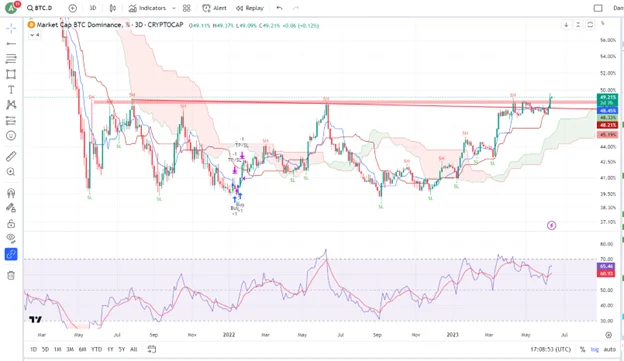Select 1D time range

click(x=33, y=349)
